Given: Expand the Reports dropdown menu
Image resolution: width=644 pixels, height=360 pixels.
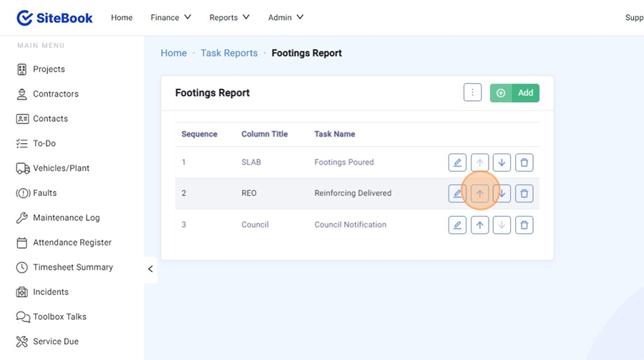Looking at the screenshot, I should pyautogui.click(x=229, y=17).
